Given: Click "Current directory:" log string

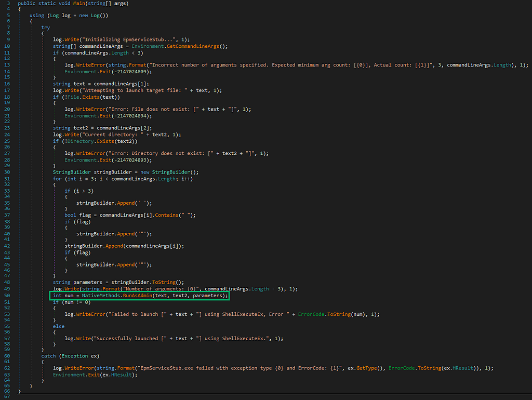Looking at the screenshot, I should [113, 135].
